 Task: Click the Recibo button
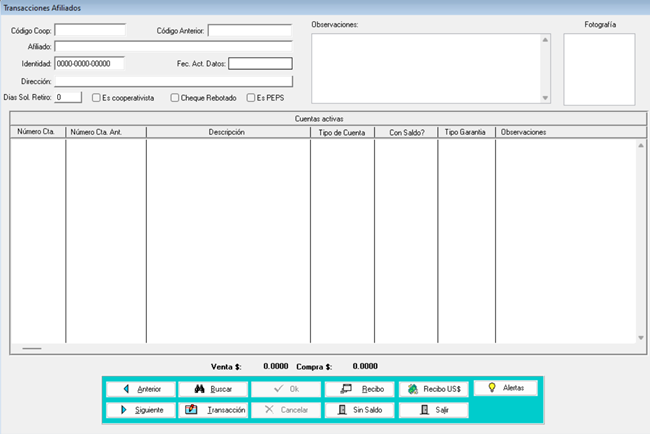(360, 388)
